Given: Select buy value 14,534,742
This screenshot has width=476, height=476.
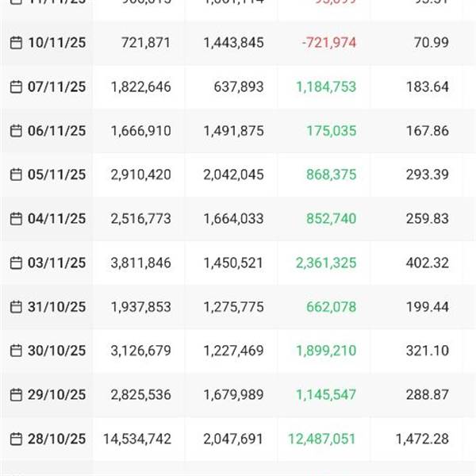Looking at the screenshot, I should (137, 439).
